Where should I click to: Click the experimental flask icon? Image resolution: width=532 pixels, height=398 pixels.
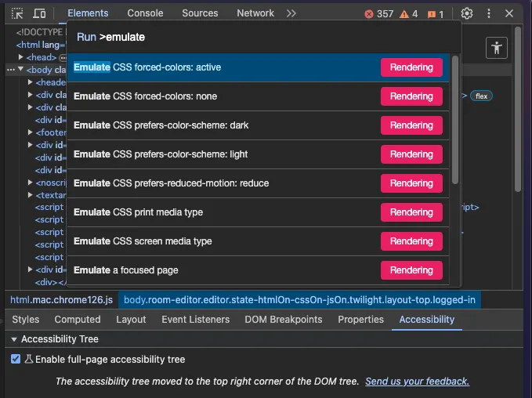point(29,359)
